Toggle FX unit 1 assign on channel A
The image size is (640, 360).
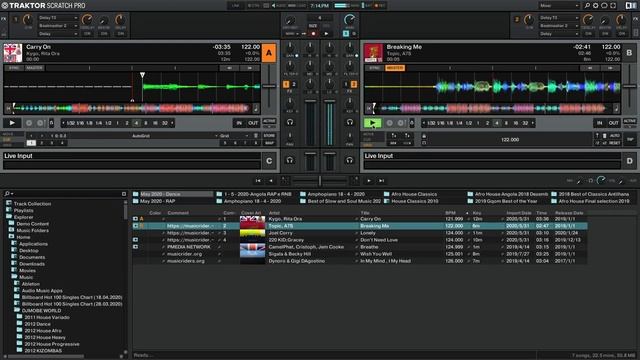pyautogui.click(x=286, y=84)
